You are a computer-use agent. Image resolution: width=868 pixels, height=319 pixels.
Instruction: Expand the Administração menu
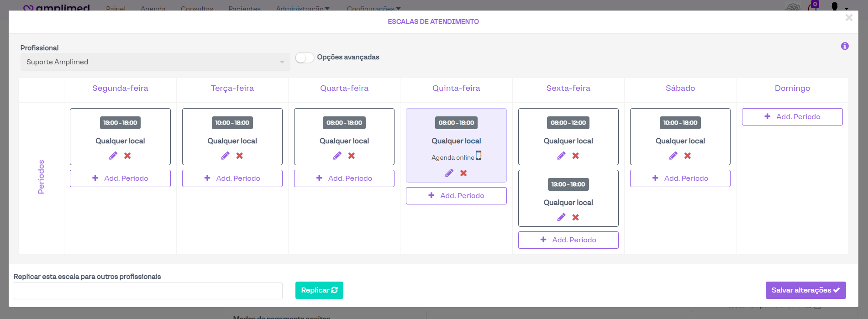click(302, 8)
